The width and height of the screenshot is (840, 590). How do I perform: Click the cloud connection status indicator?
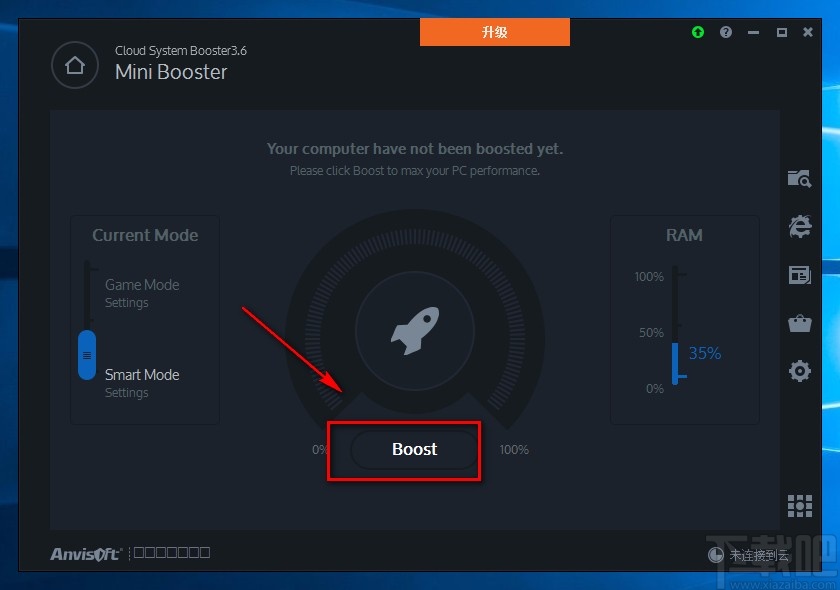tap(748, 555)
